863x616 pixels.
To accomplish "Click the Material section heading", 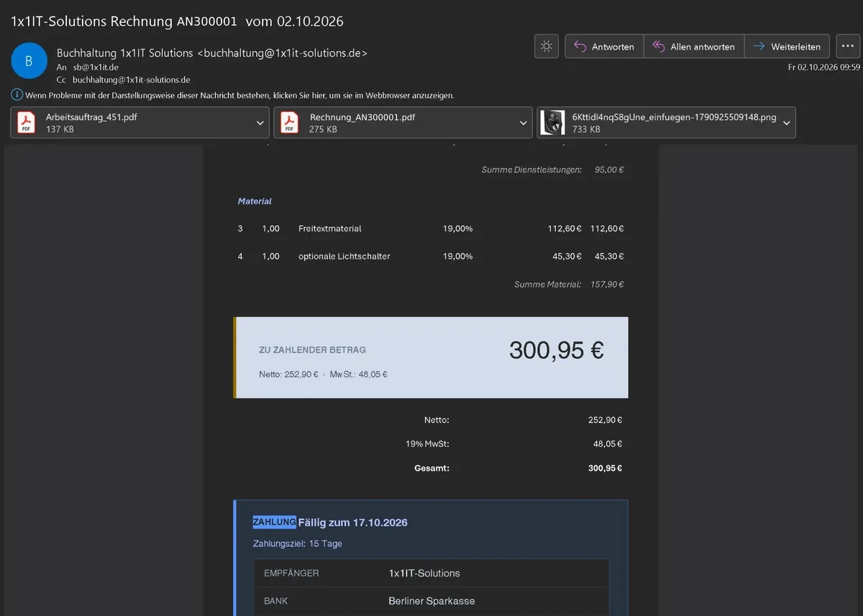I will 255,201.
